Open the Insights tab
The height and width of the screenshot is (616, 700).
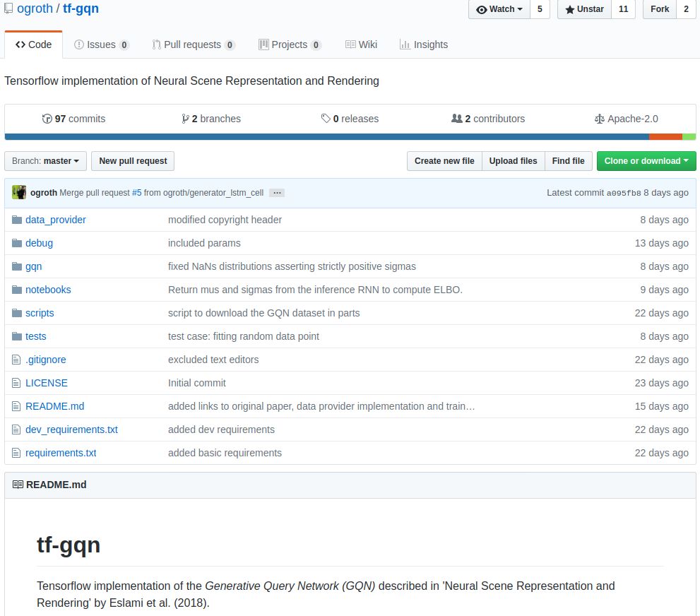coord(424,45)
